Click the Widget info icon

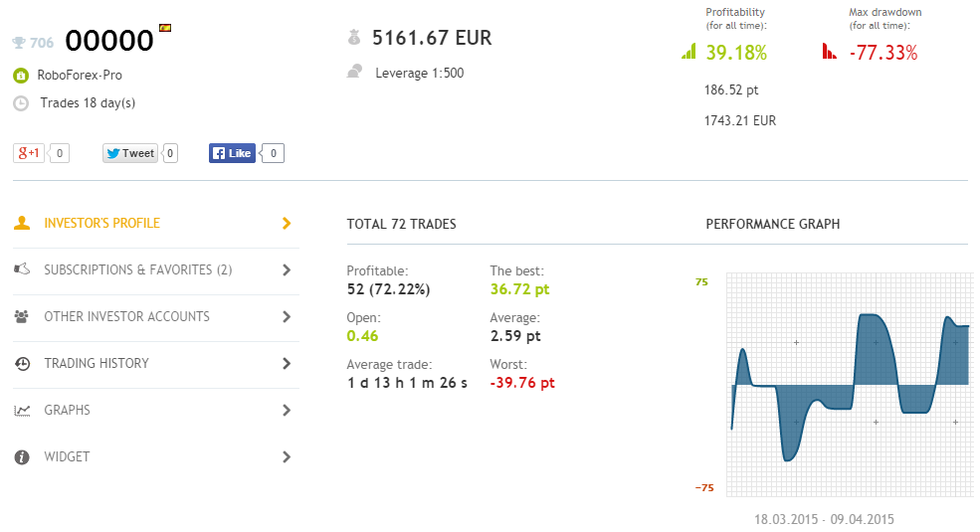(21, 457)
